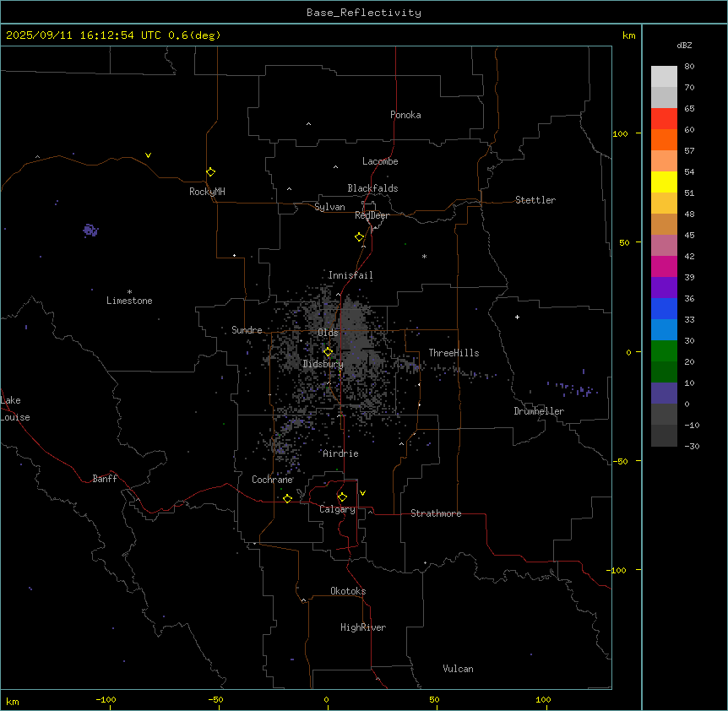Click the yellow diamond marker above Calgary label
728x711 pixels.
coord(342,497)
